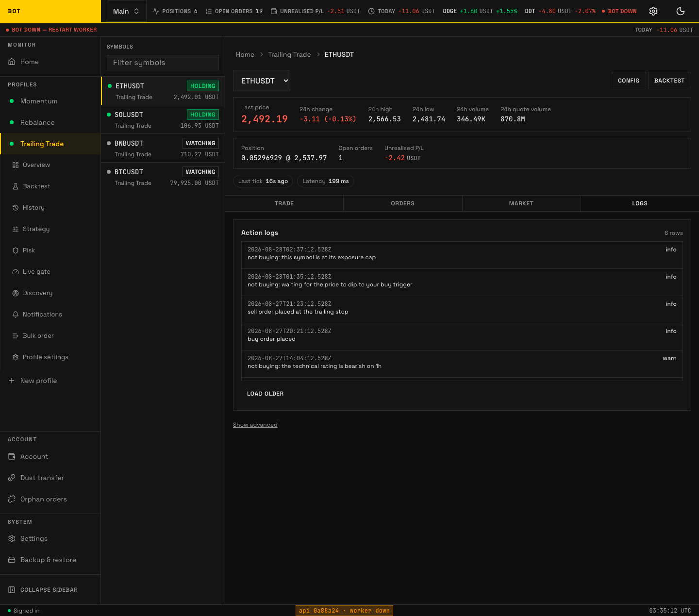Screen dimensions: 699x616
Task: Click the BOT DOWN status in top bar
Action: pos(619,11)
